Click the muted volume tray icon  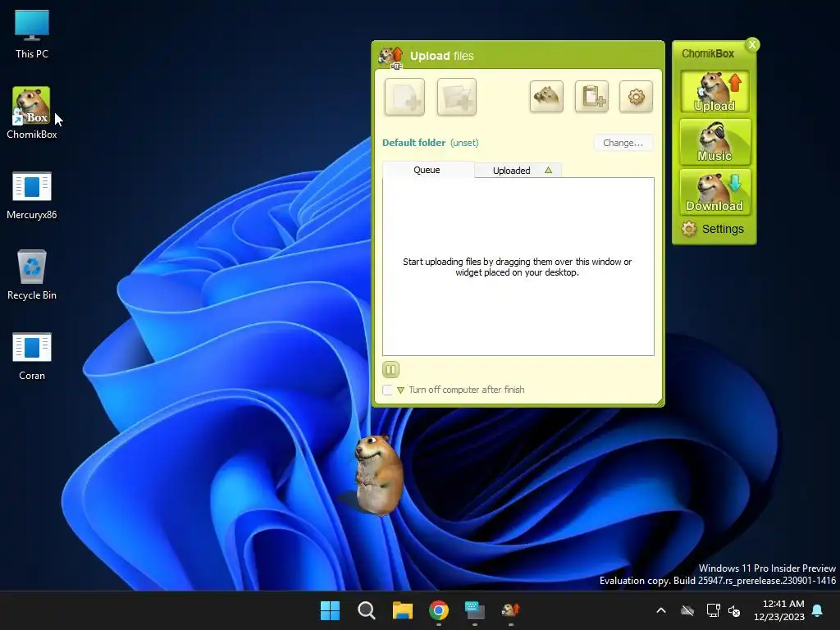click(734, 610)
